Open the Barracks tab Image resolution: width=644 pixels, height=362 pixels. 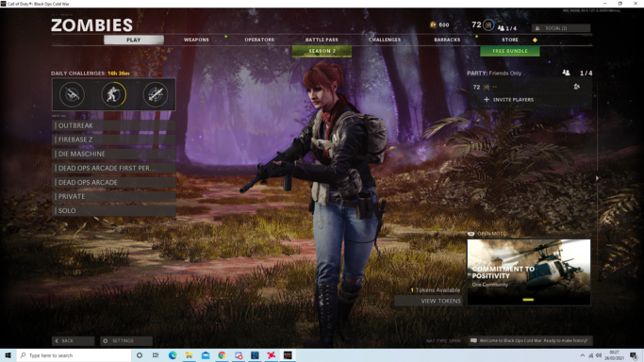447,40
